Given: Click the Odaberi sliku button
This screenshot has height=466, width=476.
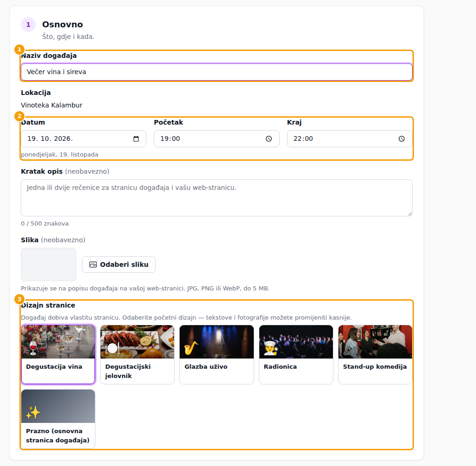Looking at the screenshot, I should point(119,264).
